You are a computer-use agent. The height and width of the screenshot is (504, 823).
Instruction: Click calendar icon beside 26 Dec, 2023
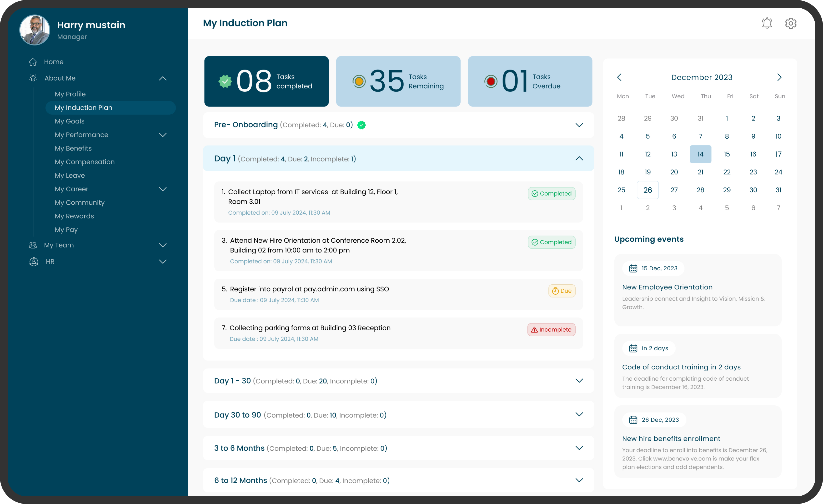click(x=633, y=420)
